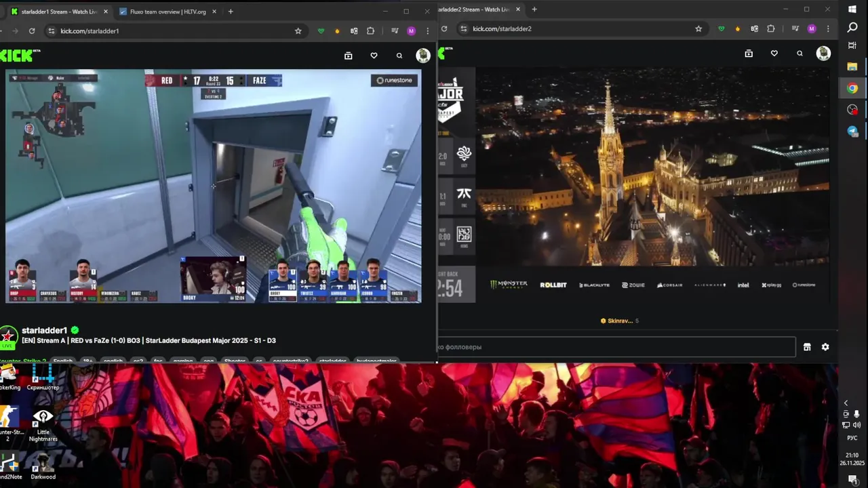The image size is (868, 488).
Task: Open Telegram from the taskbar
Action: (852, 131)
